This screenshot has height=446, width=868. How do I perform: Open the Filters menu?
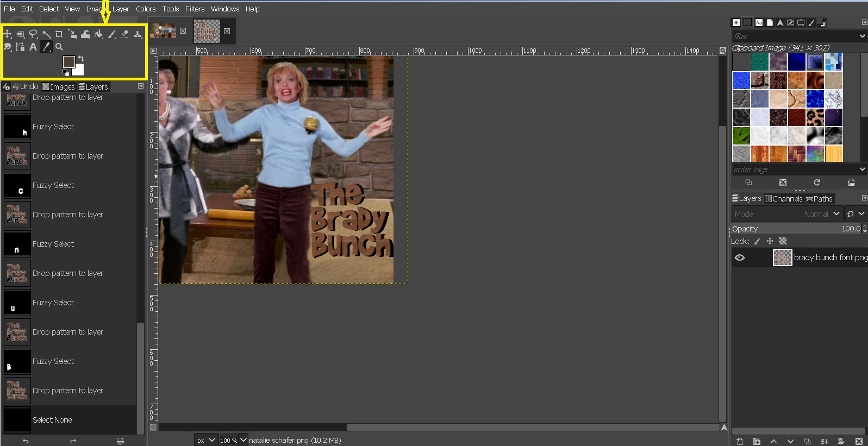(x=195, y=9)
